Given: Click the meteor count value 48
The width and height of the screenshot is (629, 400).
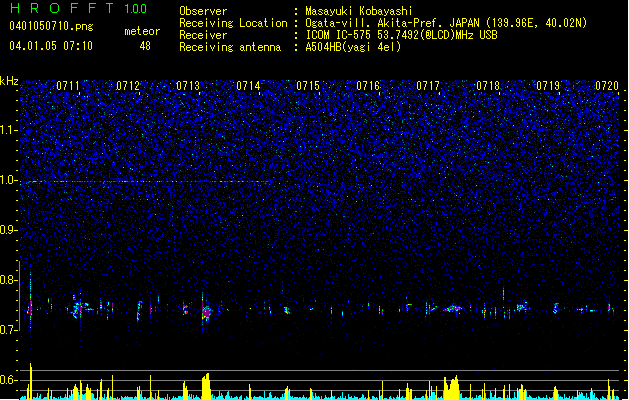Looking at the screenshot, I should (145, 46).
